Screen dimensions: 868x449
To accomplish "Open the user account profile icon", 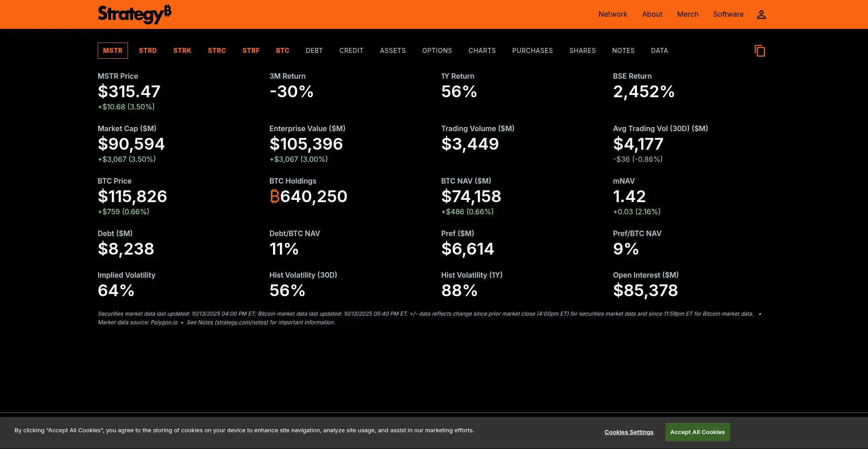I will click(x=761, y=14).
